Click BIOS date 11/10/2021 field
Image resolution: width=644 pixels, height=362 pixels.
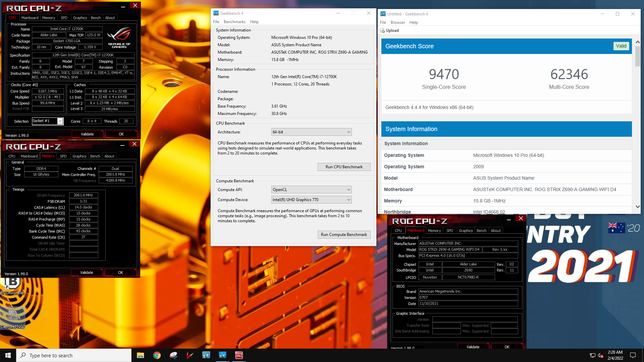pos(468,303)
